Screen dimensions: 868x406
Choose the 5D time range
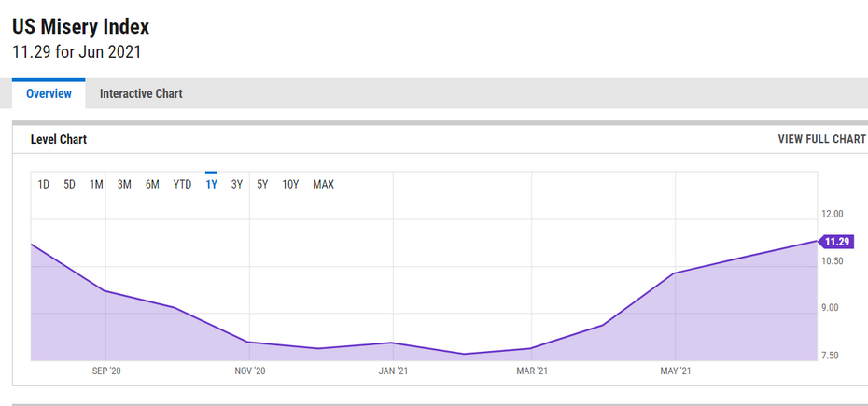(x=70, y=184)
